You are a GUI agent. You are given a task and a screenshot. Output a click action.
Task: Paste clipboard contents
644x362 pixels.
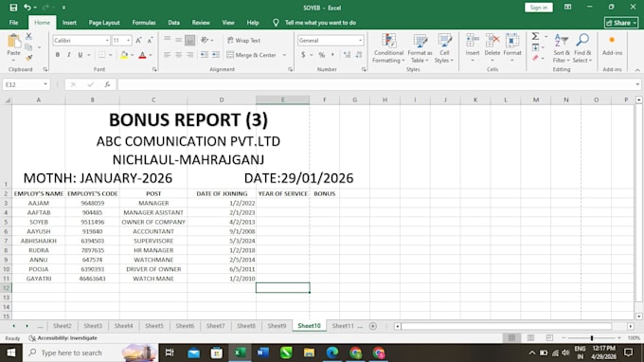click(x=13, y=46)
